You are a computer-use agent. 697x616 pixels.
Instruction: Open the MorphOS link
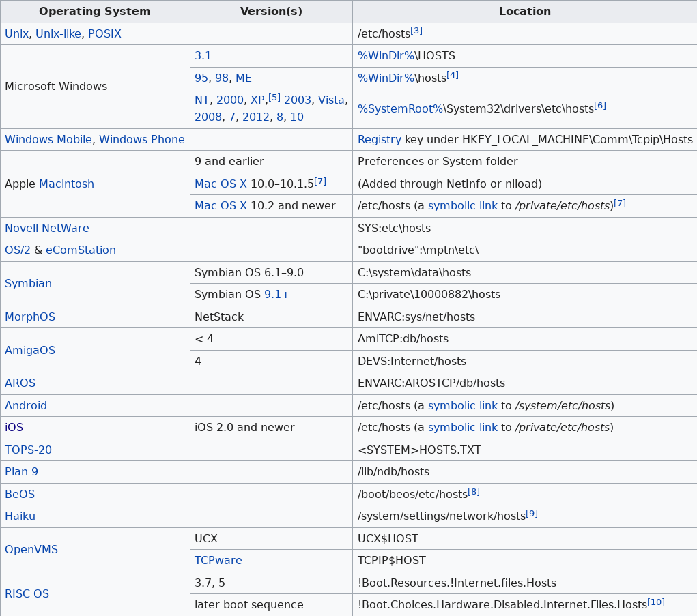(x=30, y=317)
